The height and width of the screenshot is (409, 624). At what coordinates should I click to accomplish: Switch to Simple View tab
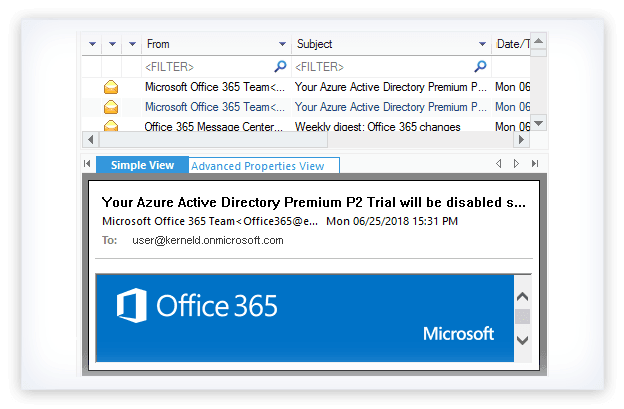click(x=141, y=165)
